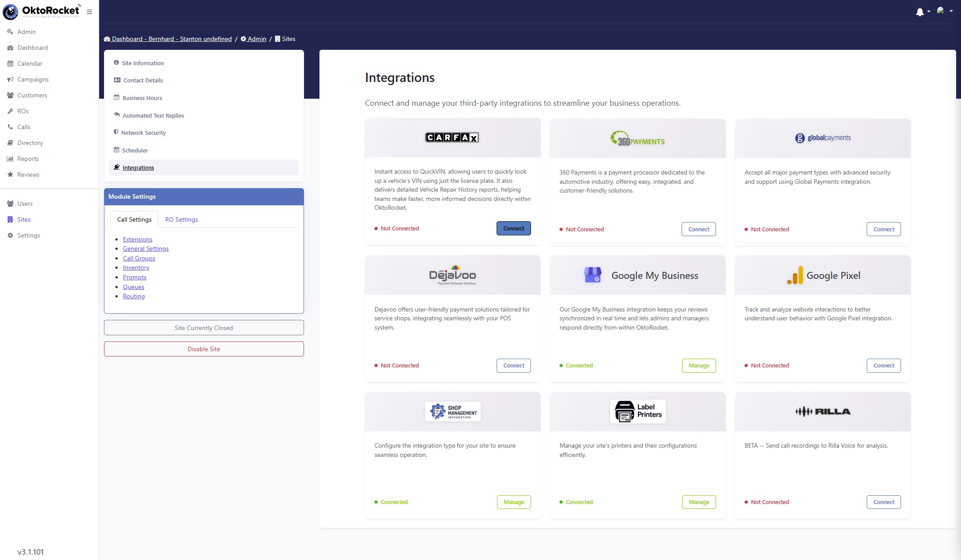Open Admin breadcrumb link
Viewport: 961px width, 560px height.
tap(253, 39)
